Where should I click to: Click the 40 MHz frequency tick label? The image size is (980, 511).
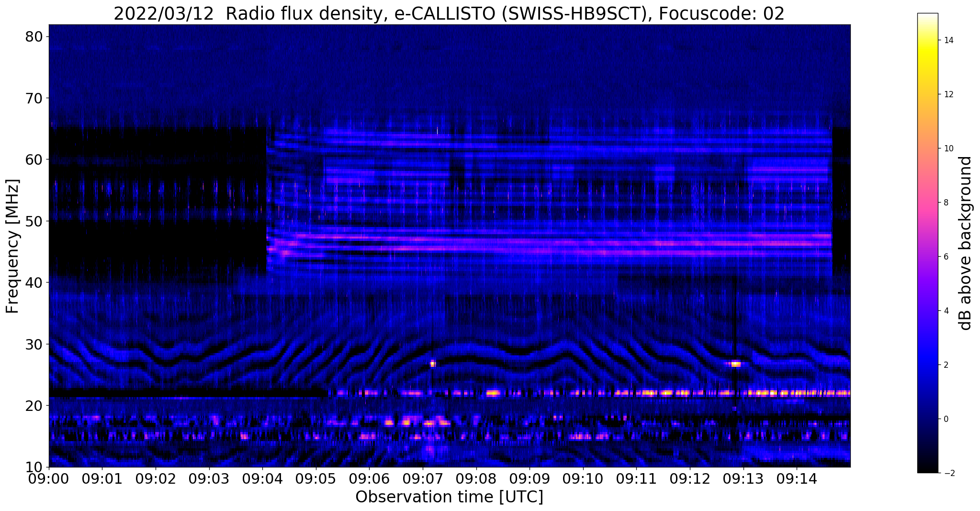(34, 283)
